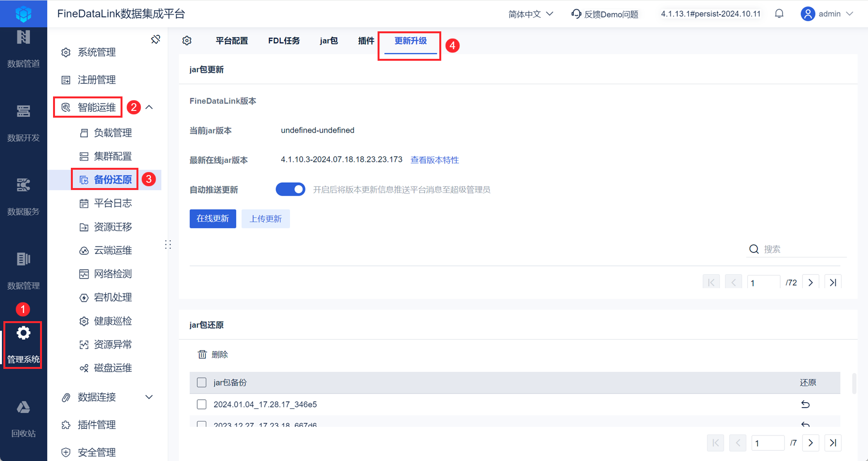Open 平台日志 in the sidebar
868x461 pixels.
pyautogui.click(x=113, y=203)
